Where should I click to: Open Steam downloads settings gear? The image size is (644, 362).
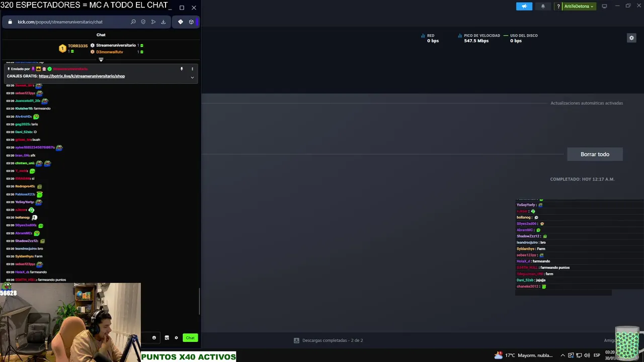(x=631, y=38)
